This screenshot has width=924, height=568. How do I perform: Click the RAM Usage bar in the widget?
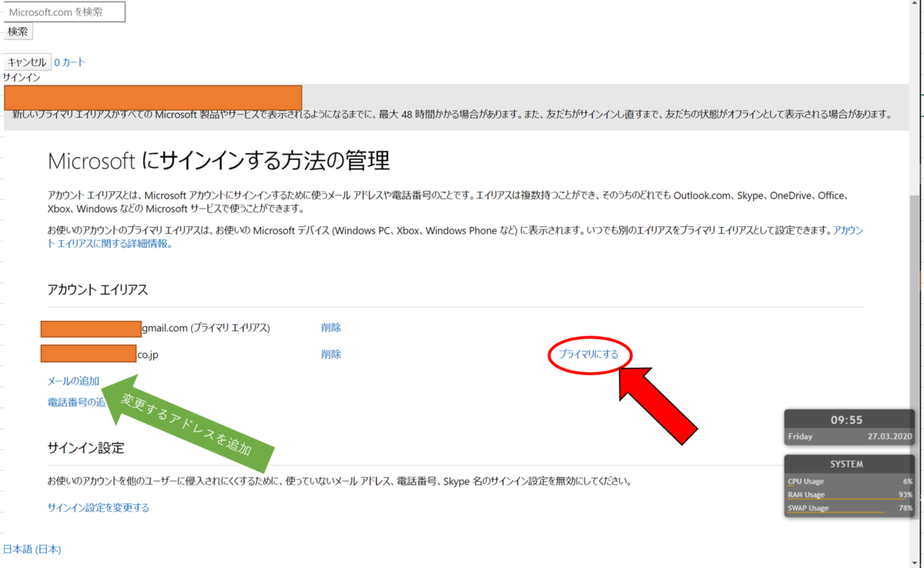coord(850,495)
